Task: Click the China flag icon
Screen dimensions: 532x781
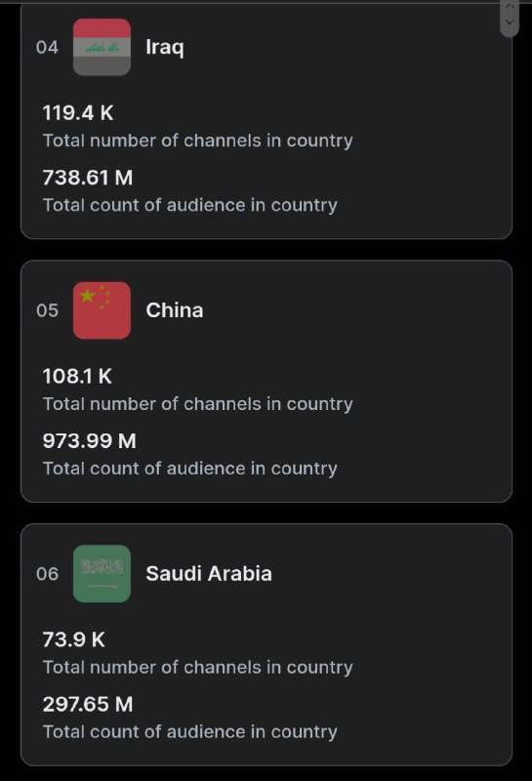Action: [x=102, y=310]
